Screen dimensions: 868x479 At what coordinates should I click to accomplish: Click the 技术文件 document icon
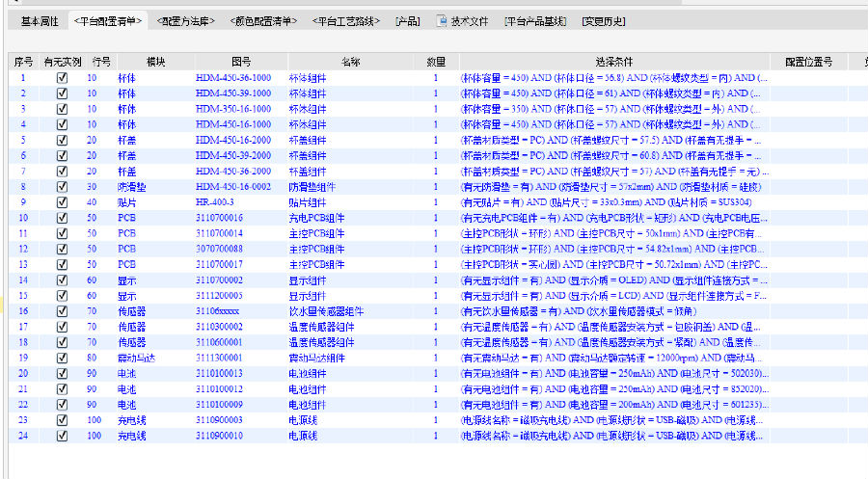[x=442, y=21]
